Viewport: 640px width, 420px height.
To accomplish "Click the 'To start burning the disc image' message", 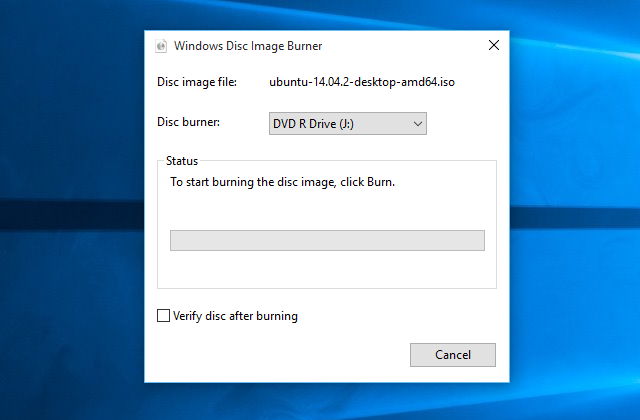I will [x=282, y=182].
